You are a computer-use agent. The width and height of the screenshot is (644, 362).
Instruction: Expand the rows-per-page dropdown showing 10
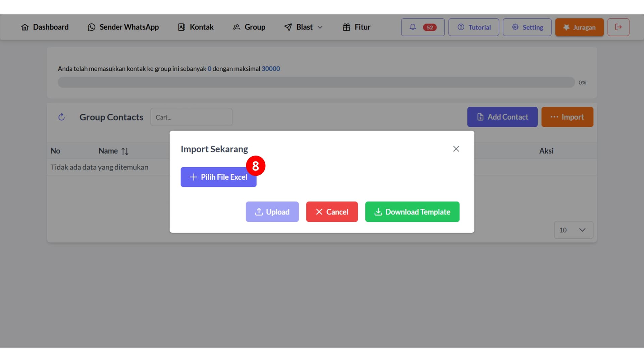tap(573, 230)
